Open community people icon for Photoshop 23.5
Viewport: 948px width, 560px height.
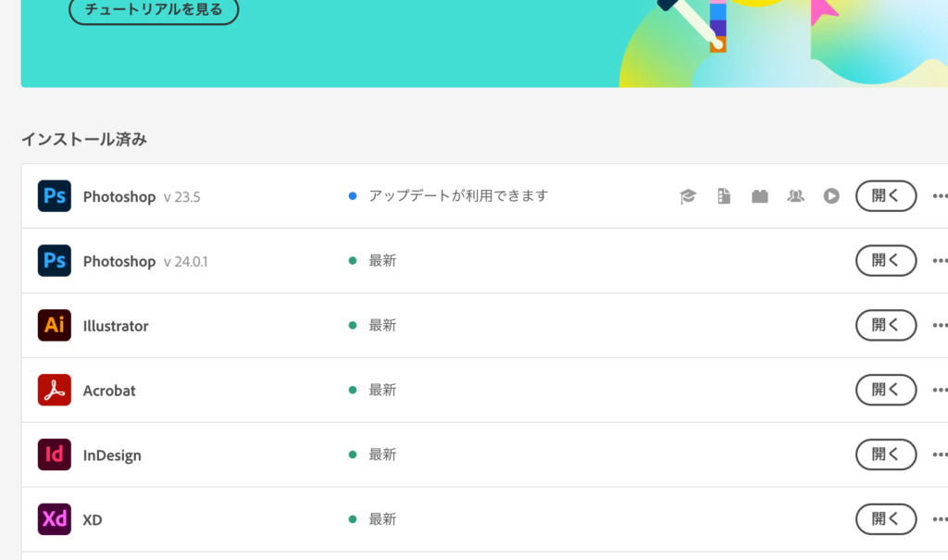795,196
